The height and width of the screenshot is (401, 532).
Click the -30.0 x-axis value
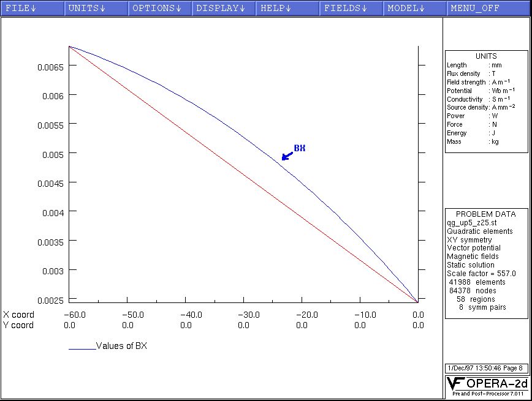pos(249,315)
